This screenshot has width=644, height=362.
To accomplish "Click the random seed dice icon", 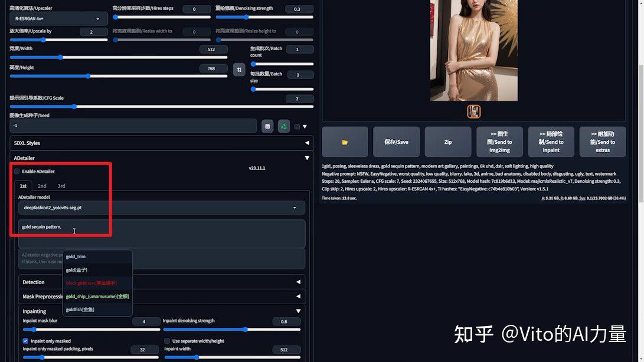I will click(x=267, y=126).
